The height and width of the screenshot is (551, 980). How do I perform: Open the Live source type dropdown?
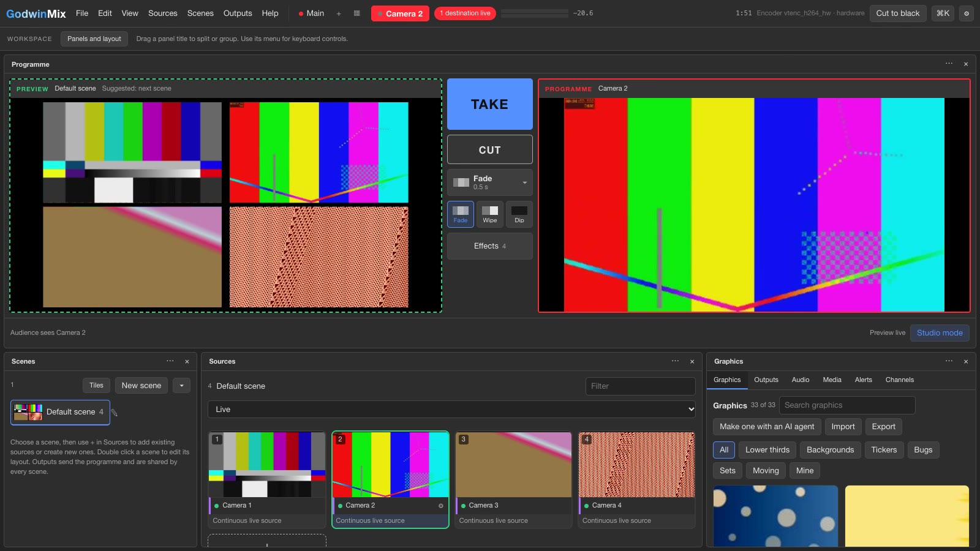pyautogui.click(x=452, y=410)
